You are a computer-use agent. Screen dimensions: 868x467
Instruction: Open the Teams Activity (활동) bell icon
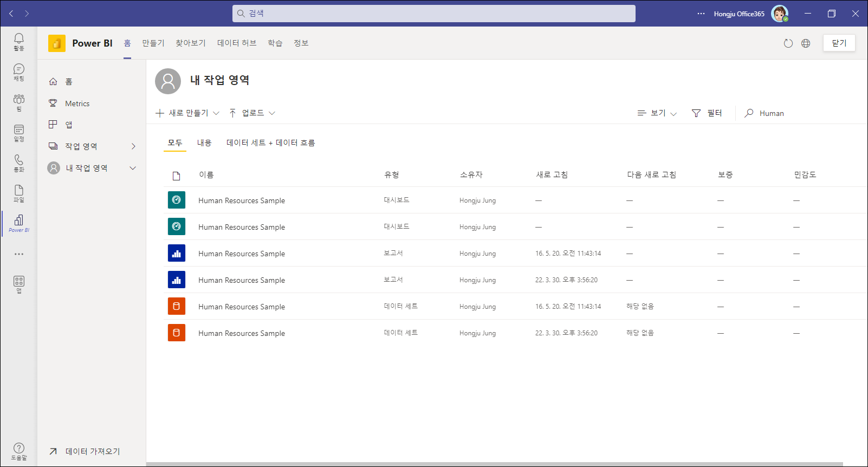(x=19, y=41)
